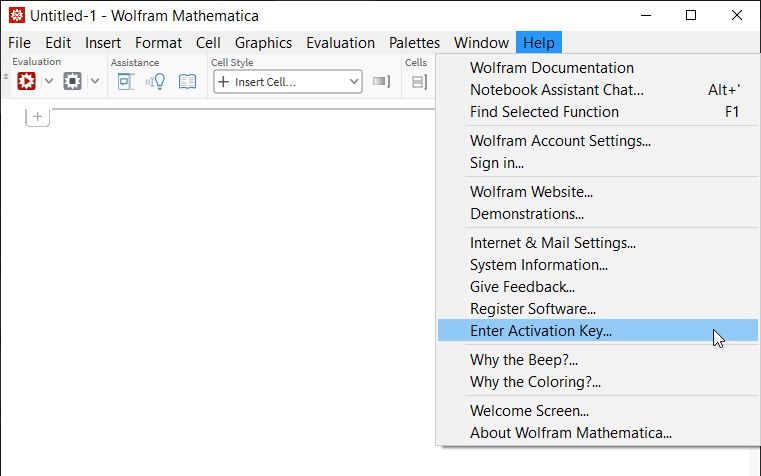This screenshot has height=476, width=761.
Task: Open Demonstrations...
Action: 598,213
